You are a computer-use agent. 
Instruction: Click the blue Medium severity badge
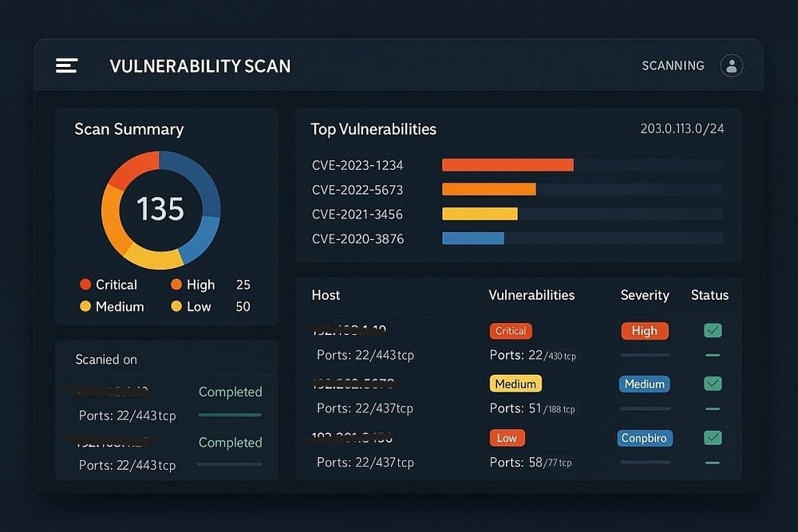644,384
